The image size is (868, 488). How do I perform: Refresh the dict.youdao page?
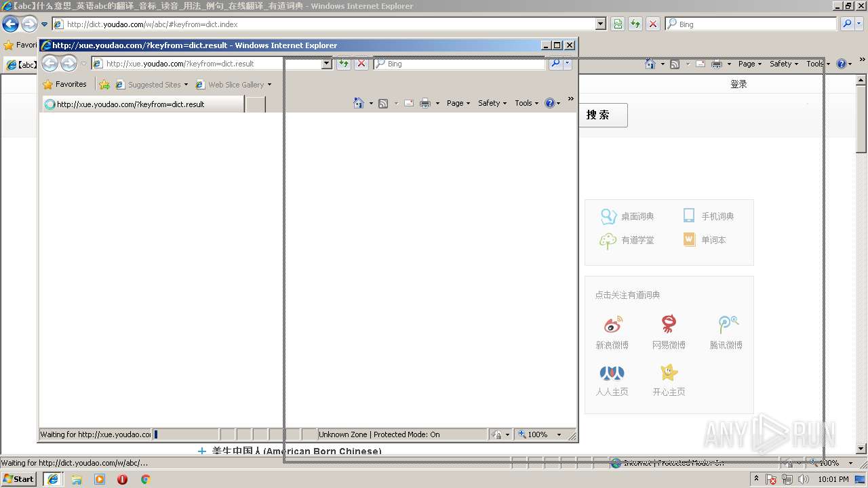pyautogui.click(x=635, y=24)
